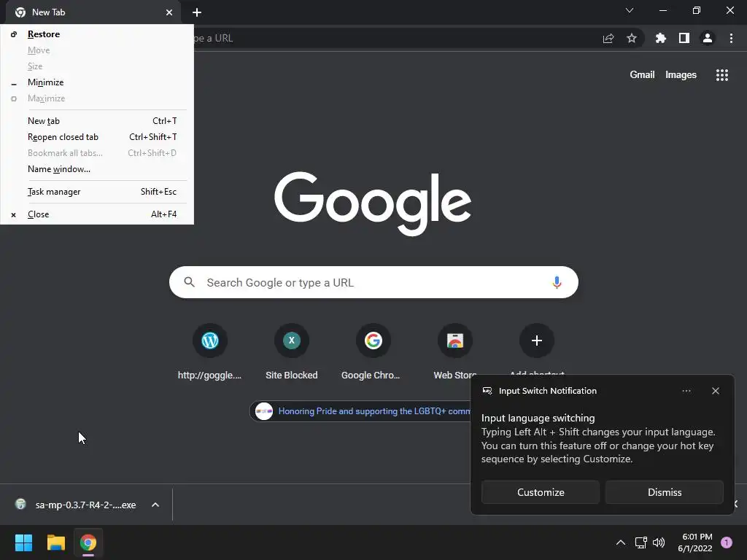Open Chrome three-dot menu

731,38
